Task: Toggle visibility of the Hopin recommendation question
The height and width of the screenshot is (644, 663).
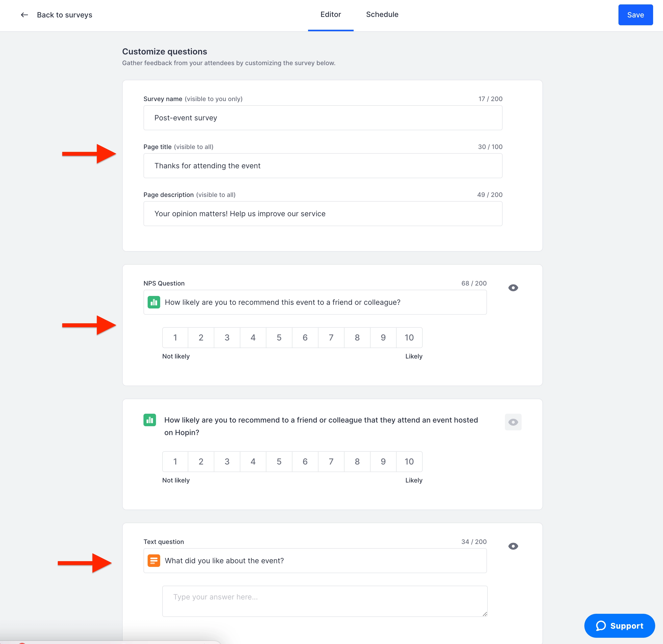Action: coord(513,422)
